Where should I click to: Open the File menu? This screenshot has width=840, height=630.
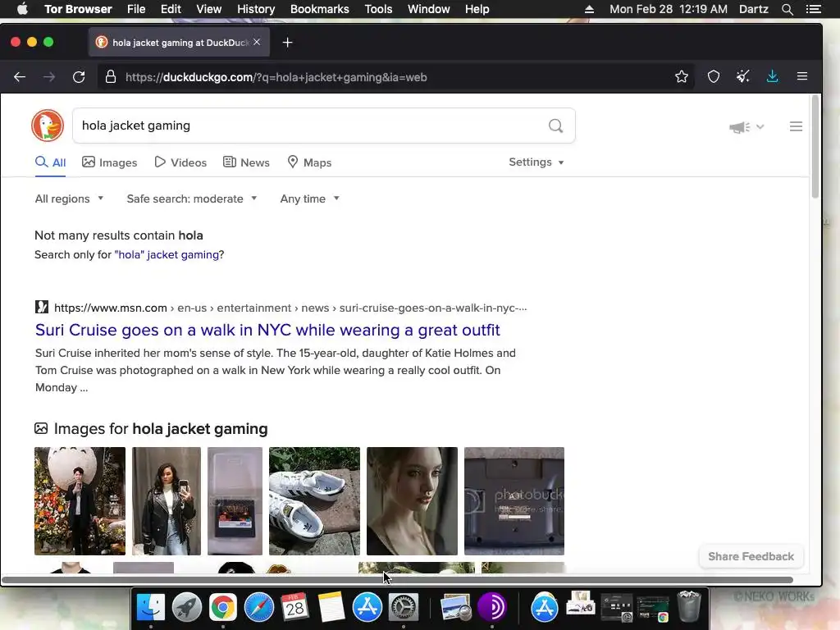[136, 9]
